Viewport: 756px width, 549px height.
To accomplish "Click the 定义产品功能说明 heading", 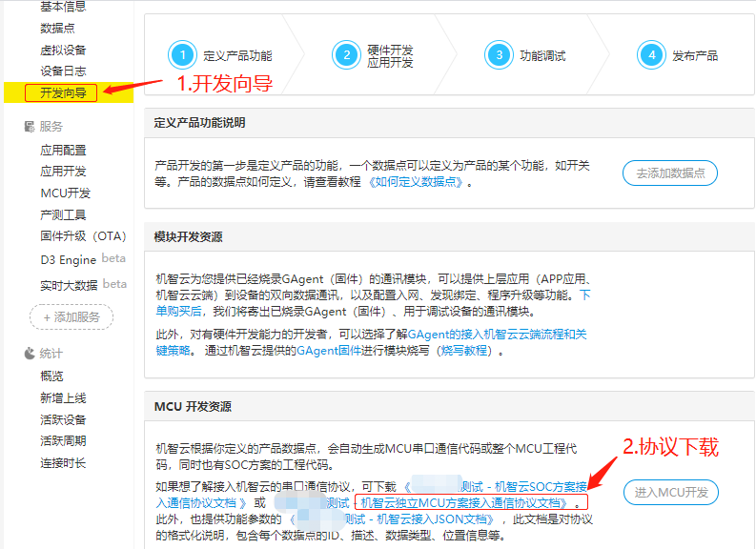I will (x=199, y=123).
